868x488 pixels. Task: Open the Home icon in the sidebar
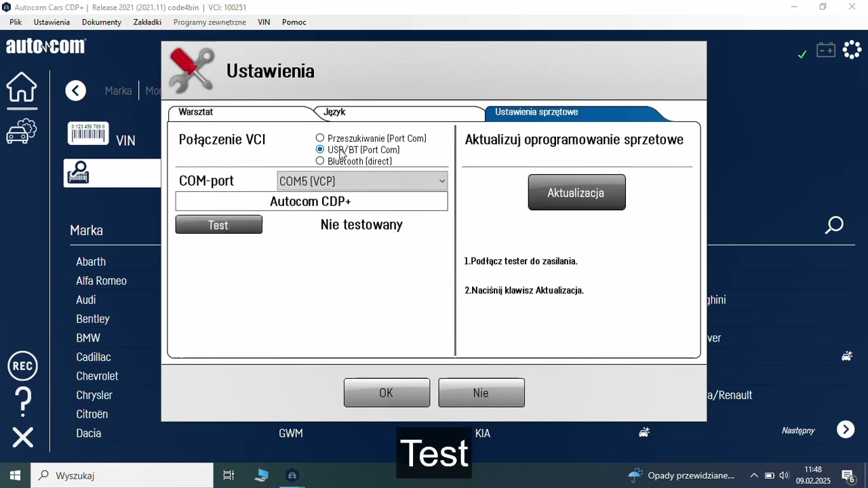(x=22, y=89)
